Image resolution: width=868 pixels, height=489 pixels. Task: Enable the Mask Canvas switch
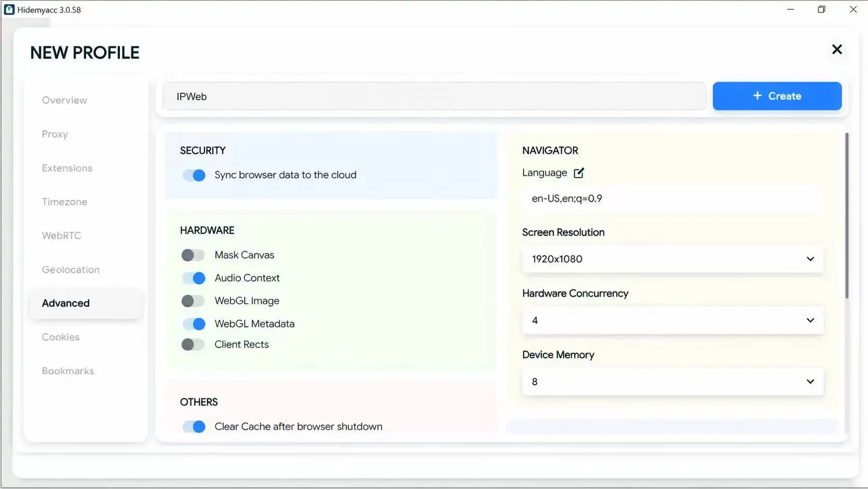pos(193,255)
